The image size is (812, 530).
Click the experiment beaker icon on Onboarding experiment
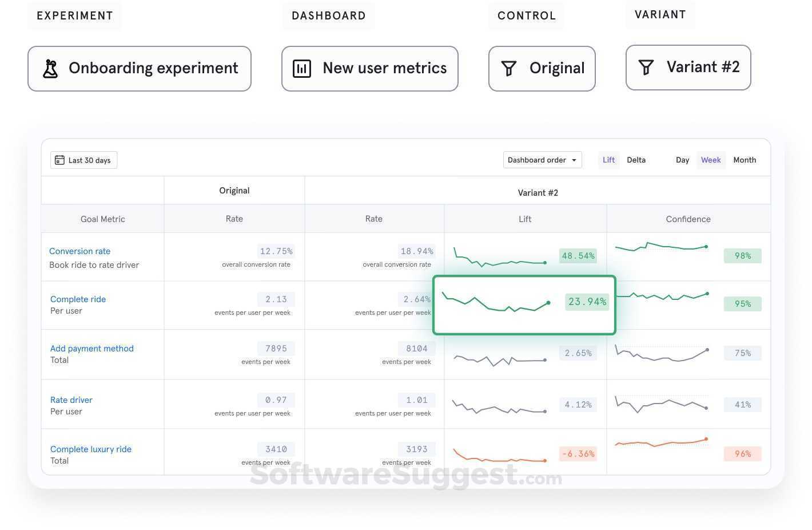(50, 68)
